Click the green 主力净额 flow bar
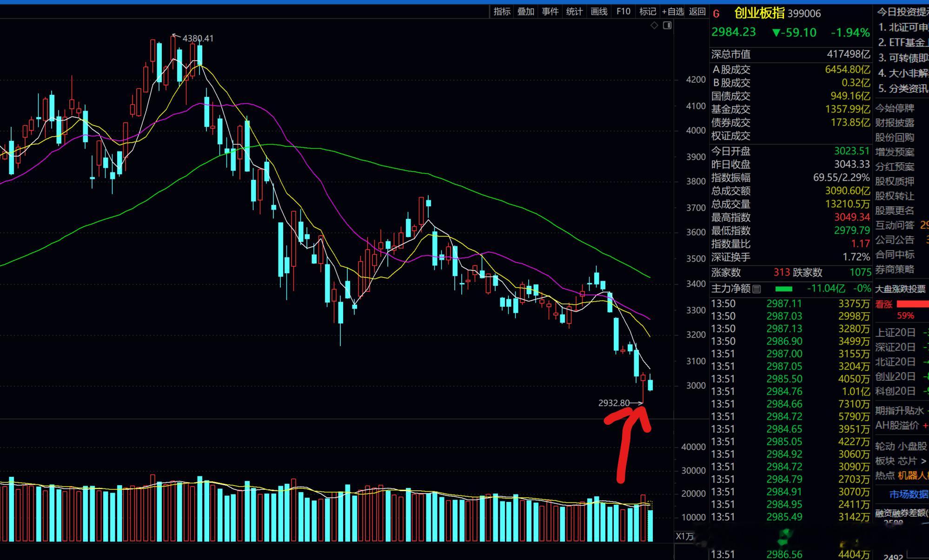The image size is (929, 560). (784, 289)
